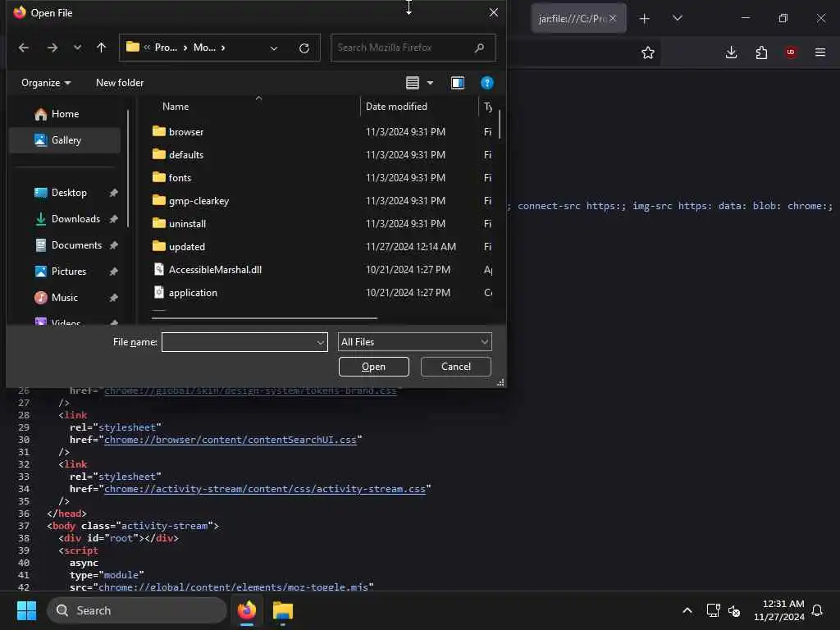Image resolution: width=840 pixels, height=630 pixels.
Task: Open Windows Start menu
Action: [27, 610]
